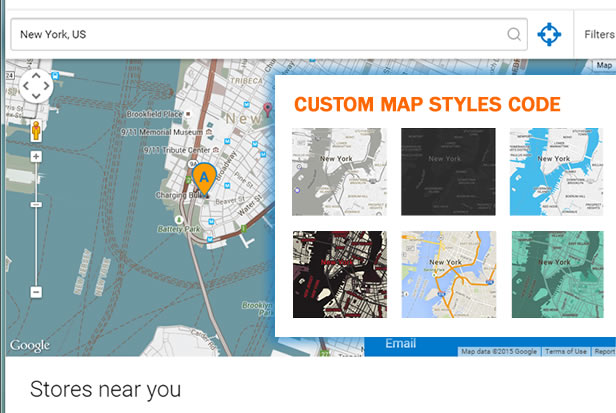Image resolution: width=616 pixels, height=413 pixels.
Task: Select the black and red map style thumbnail
Action: point(340,274)
